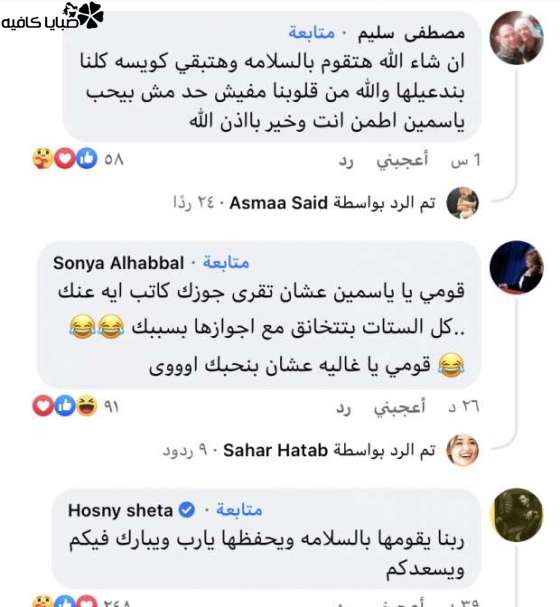
Task: Click the صبايا كافيه logo watermark
Action: pyautogui.click(x=53, y=16)
